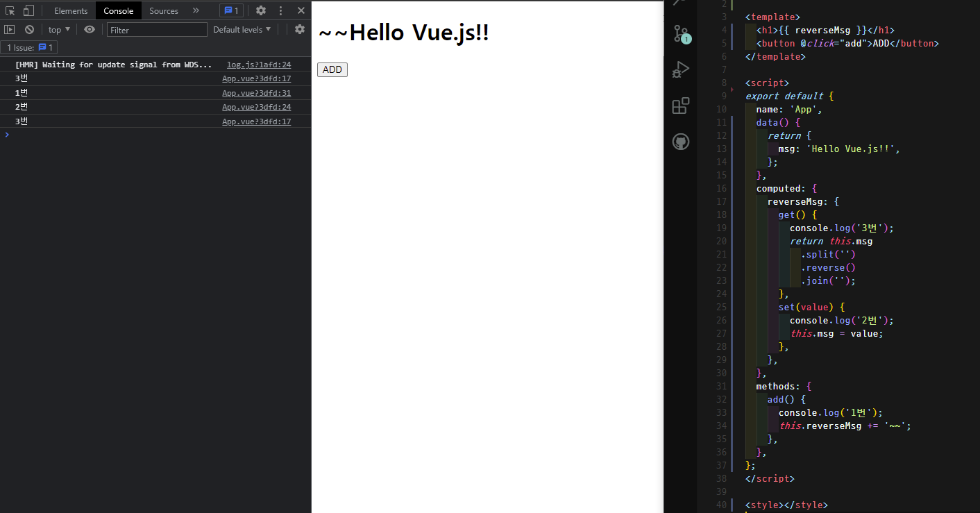Image resolution: width=980 pixels, height=513 pixels.
Task: Click the 'this.msg = value;' line
Action: coord(837,333)
